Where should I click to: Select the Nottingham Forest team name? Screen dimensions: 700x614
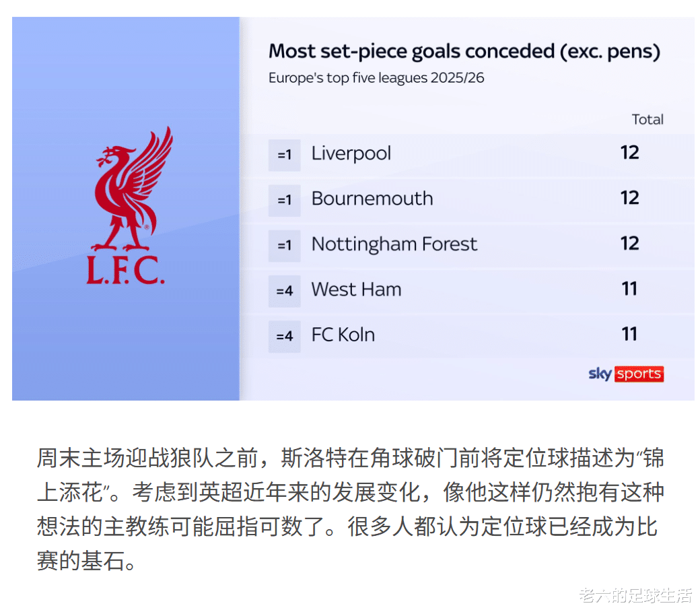(x=394, y=244)
